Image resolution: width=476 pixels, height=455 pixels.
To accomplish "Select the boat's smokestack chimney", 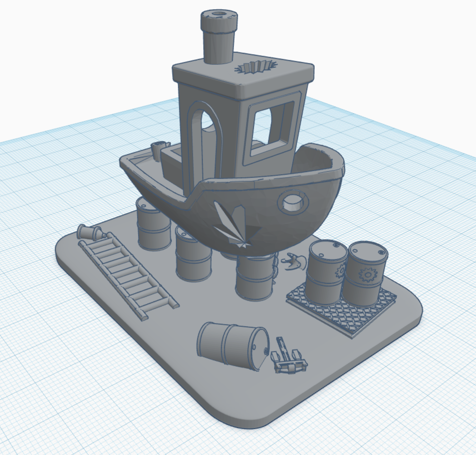I will click(x=219, y=36).
